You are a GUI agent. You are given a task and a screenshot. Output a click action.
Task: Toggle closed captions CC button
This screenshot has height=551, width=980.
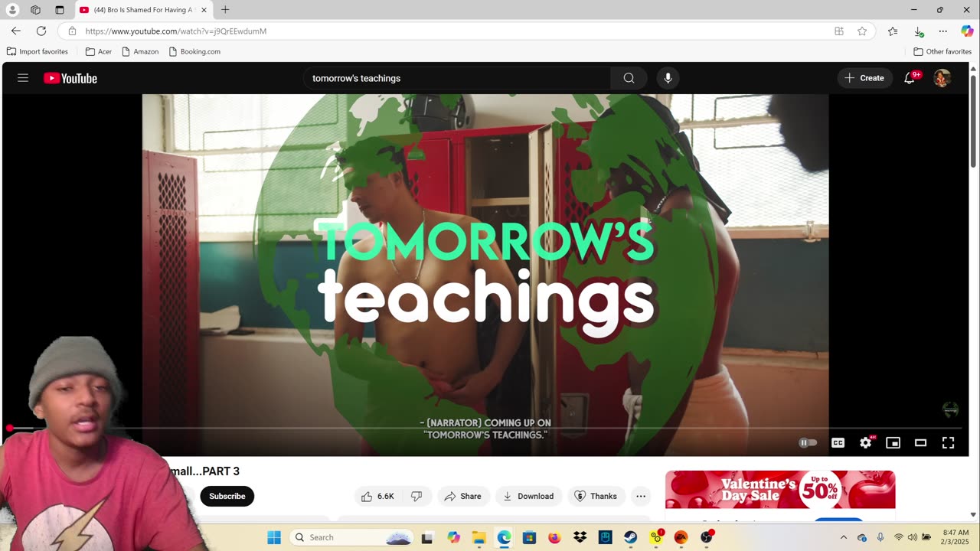coord(838,442)
